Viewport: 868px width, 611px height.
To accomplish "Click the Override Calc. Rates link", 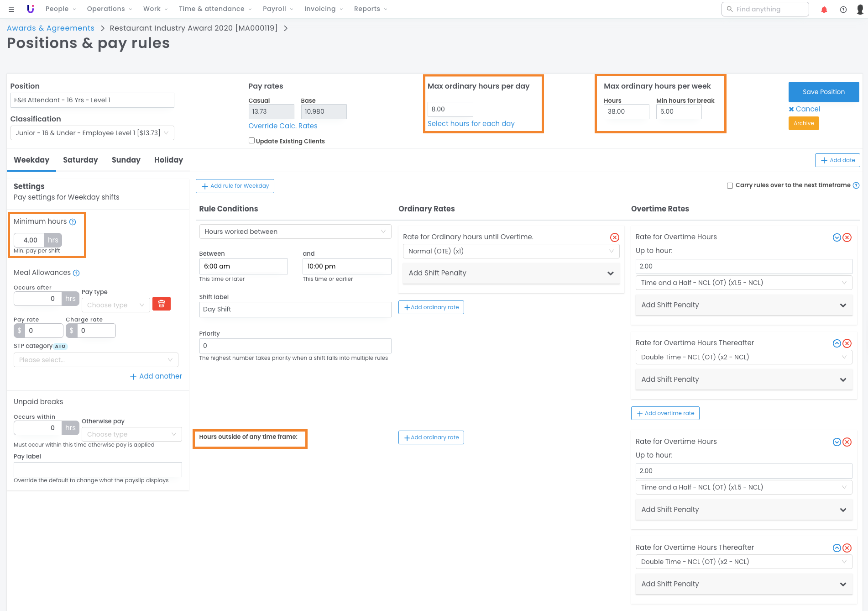I will click(x=282, y=126).
